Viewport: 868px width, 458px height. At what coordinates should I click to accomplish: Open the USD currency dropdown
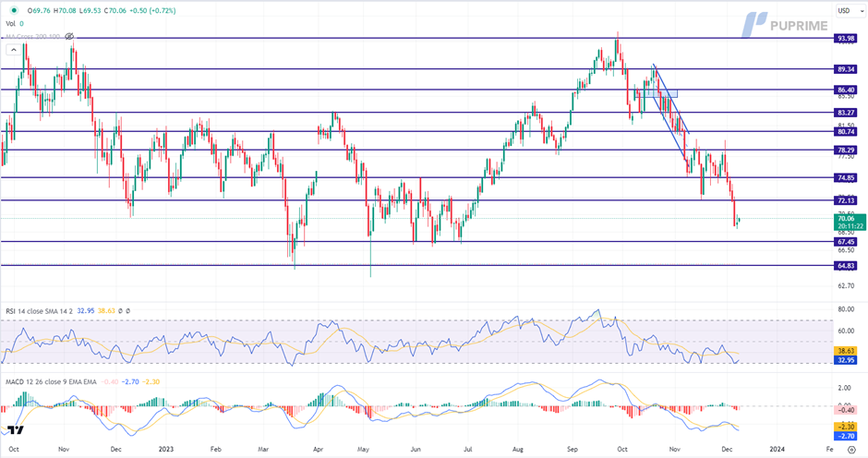(x=843, y=11)
